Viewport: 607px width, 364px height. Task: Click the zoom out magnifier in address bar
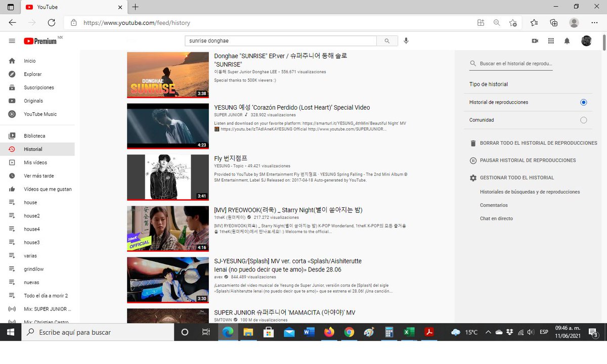(497, 23)
